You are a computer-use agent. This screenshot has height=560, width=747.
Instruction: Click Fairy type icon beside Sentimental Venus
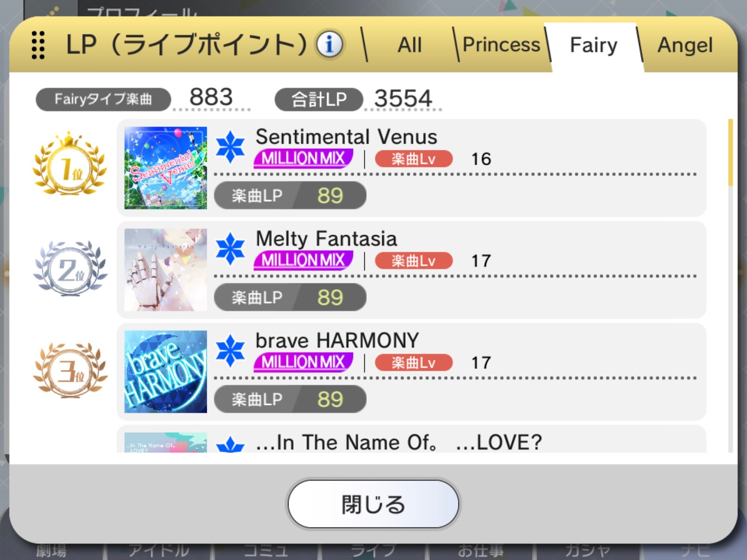230,147
